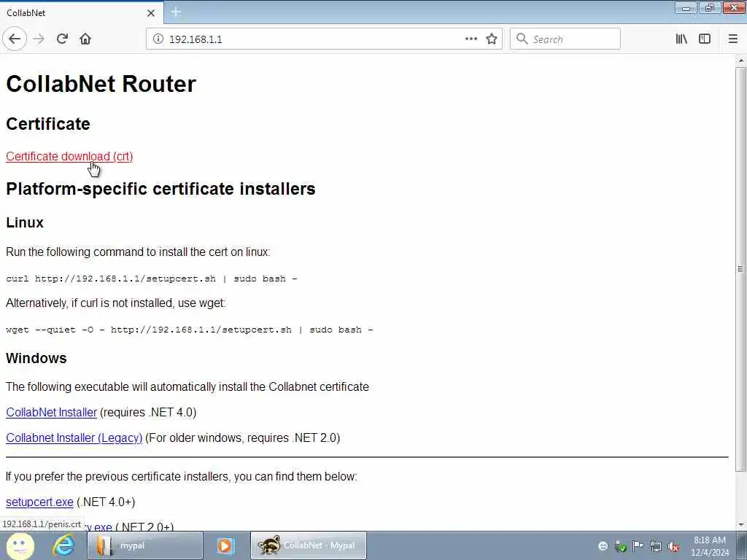Open the hamburger application menu

click(x=733, y=39)
